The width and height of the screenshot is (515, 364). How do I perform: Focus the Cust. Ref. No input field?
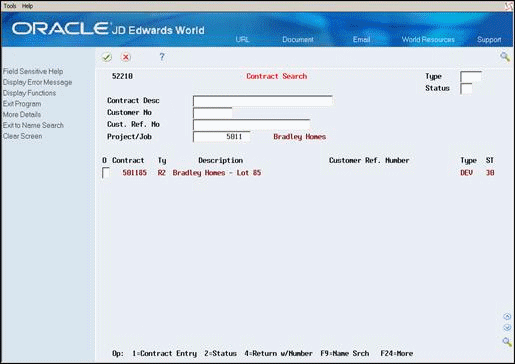pos(251,125)
